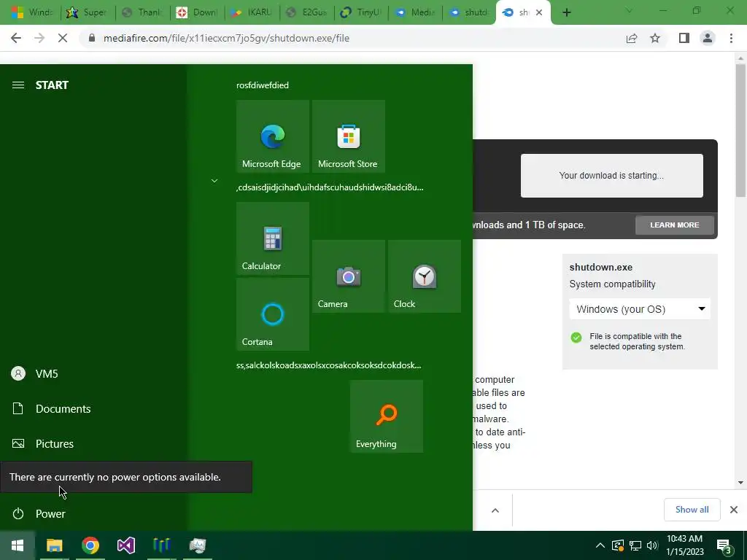Image resolution: width=747 pixels, height=560 pixels.
Task: Open a new Chrome tab
Action: pos(566,12)
